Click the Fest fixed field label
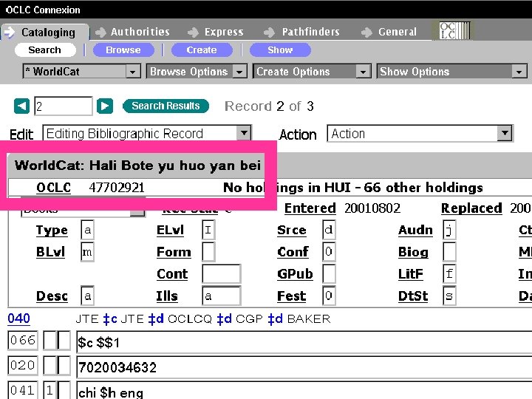The width and height of the screenshot is (532, 399). click(291, 296)
